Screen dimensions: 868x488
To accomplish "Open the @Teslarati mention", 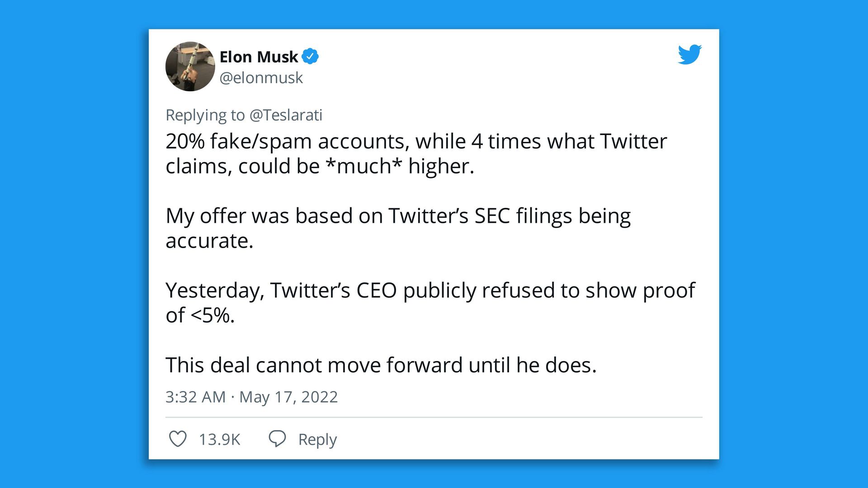I will 286,115.
